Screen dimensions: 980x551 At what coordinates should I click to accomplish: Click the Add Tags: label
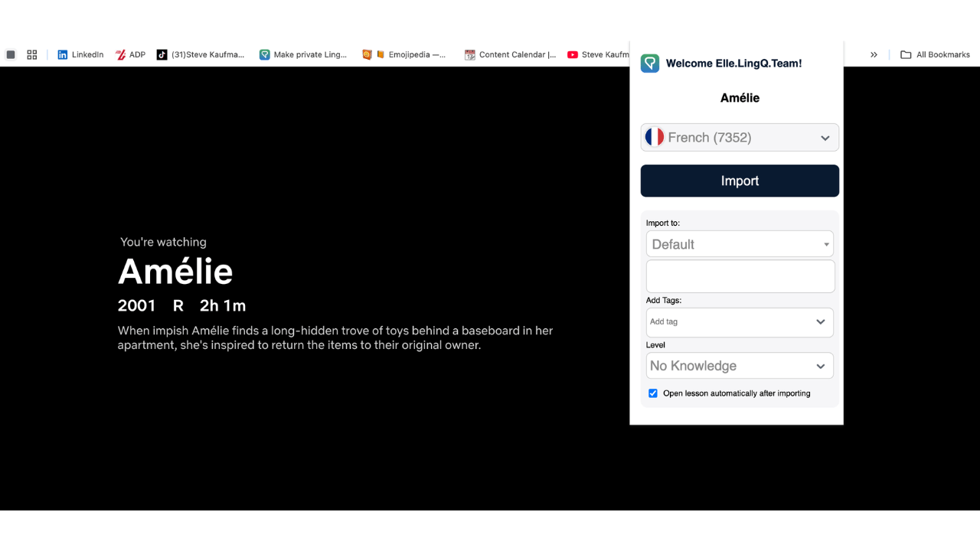[x=664, y=301]
